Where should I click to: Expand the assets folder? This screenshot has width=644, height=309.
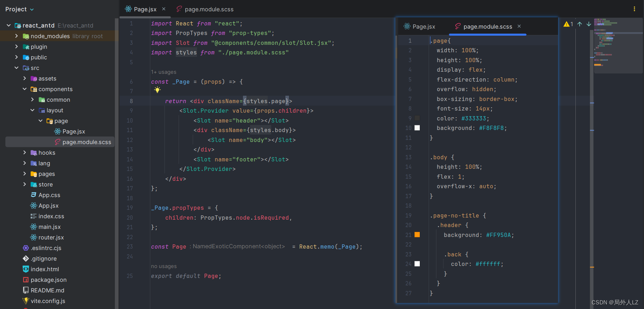pos(24,78)
